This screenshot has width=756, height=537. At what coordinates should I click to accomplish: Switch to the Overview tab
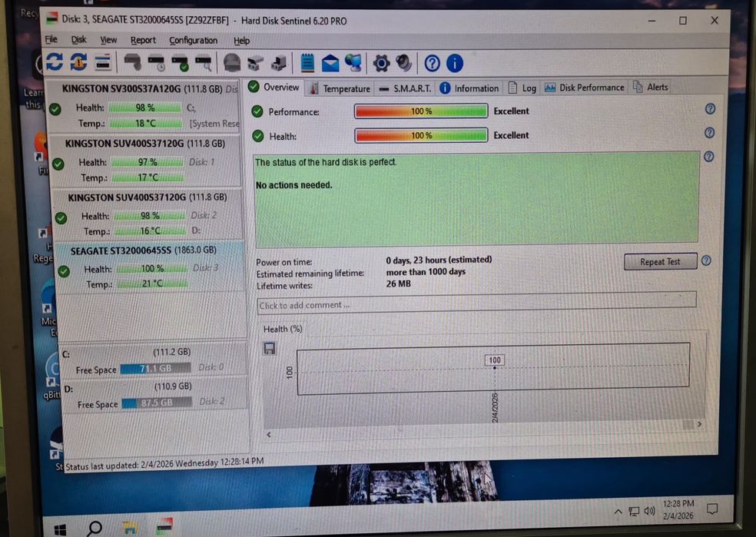click(274, 88)
